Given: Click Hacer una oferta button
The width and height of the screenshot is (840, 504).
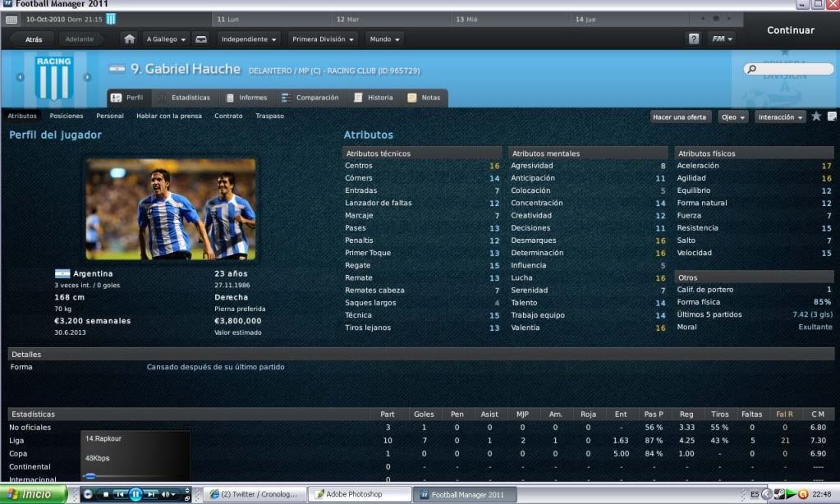Looking at the screenshot, I should pyautogui.click(x=679, y=117).
